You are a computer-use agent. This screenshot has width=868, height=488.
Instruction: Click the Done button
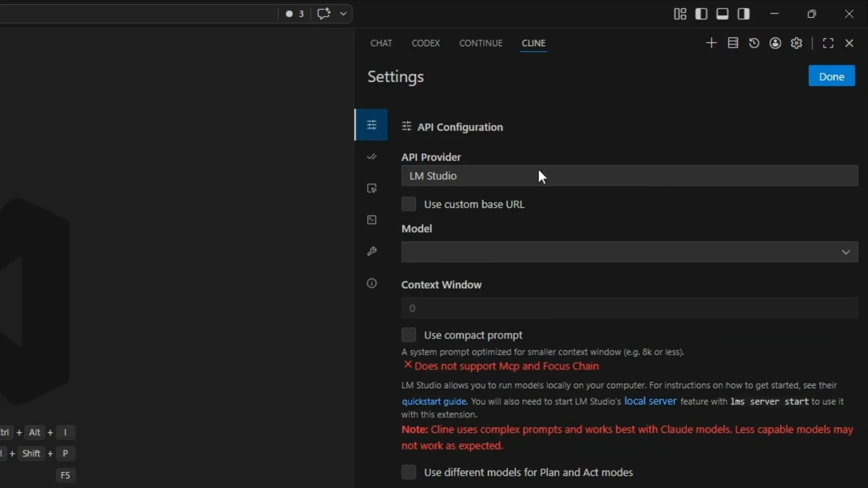[832, 76]
